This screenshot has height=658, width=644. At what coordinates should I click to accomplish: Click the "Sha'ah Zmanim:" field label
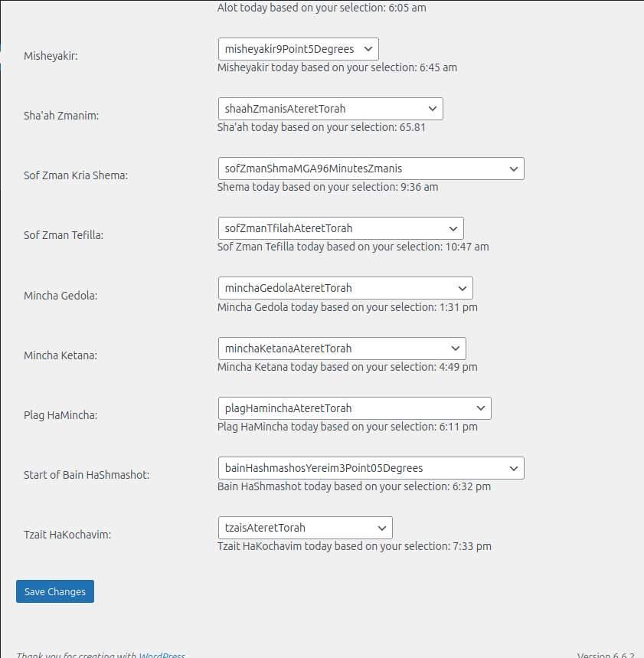pyautogui.click(x=61, y=116)
